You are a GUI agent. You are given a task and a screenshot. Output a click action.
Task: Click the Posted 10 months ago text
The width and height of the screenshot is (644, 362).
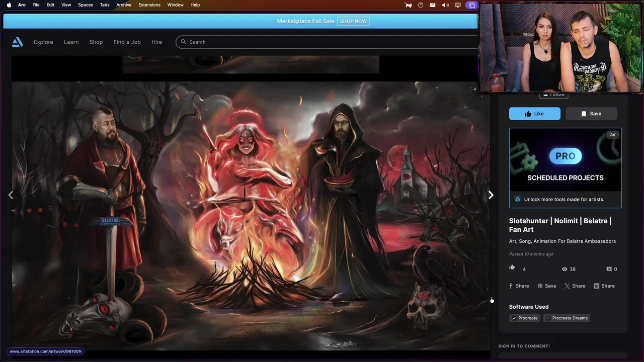[x=531, y=254]
